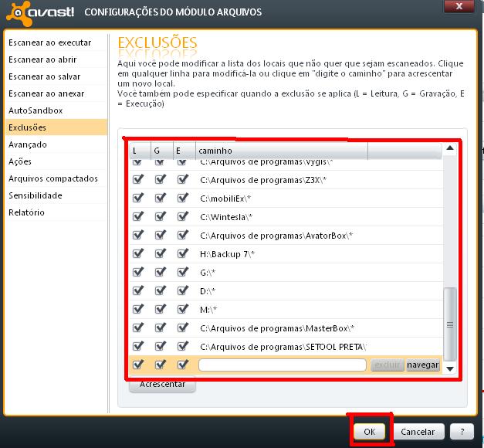Click the empty path input field

click(282, 365)
